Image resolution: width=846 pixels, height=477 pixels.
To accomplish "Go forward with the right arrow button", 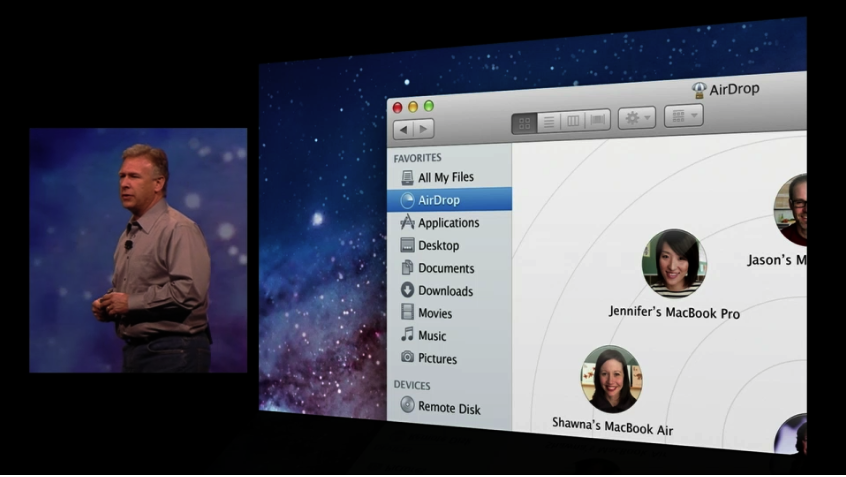I will (424, 128).
